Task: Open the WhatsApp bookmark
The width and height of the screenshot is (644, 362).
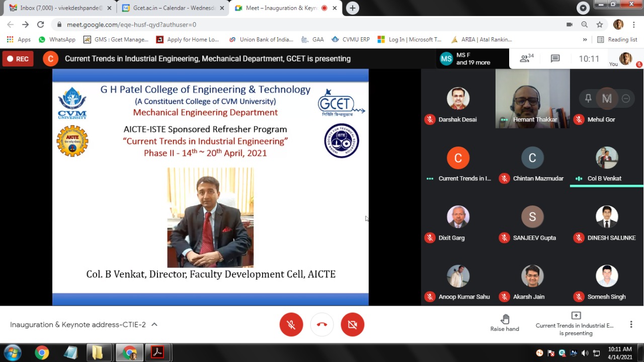Action: [57, 39]
